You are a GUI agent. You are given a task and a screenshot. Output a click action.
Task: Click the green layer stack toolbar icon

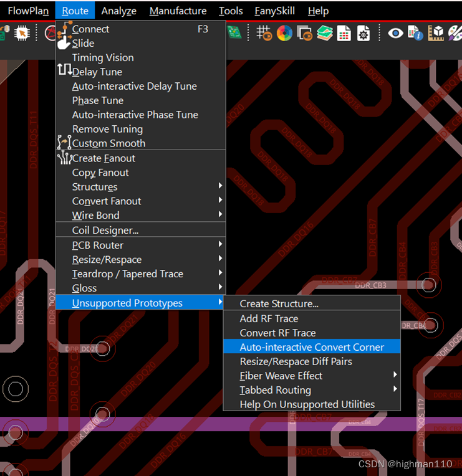pyautogui.click(x=325, y=33)
